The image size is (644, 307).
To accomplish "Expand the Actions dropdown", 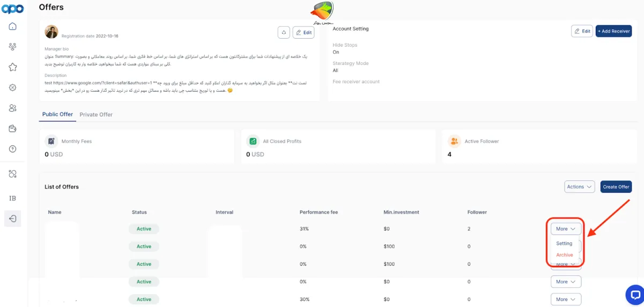I will (579, 187).
